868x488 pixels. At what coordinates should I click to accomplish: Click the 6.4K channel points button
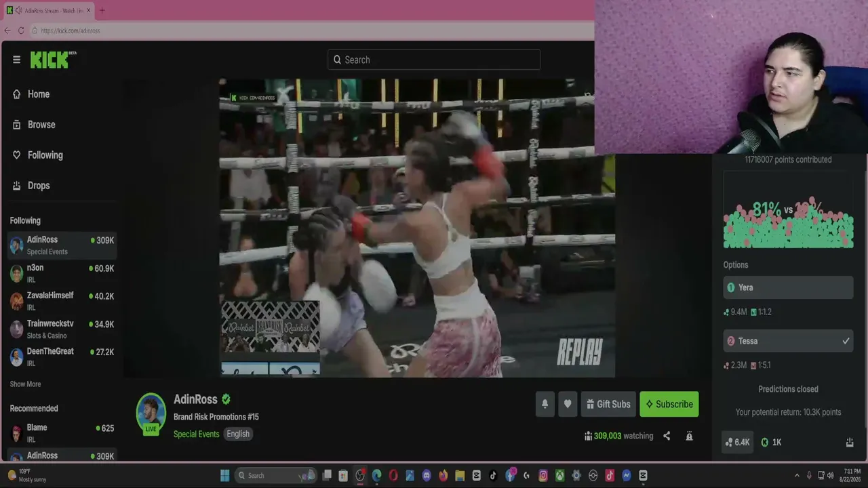[x=737, y=442]
